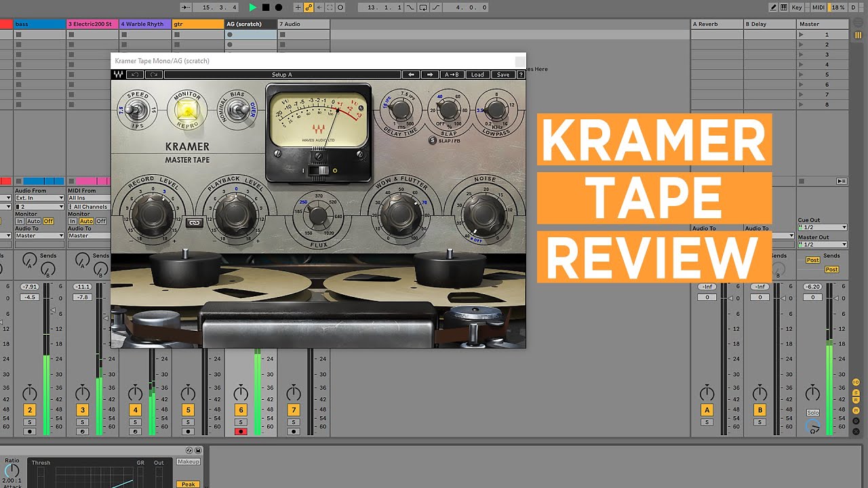The image size is (868, 488).
Task: Open plugin help question mark
Action: 521,75
